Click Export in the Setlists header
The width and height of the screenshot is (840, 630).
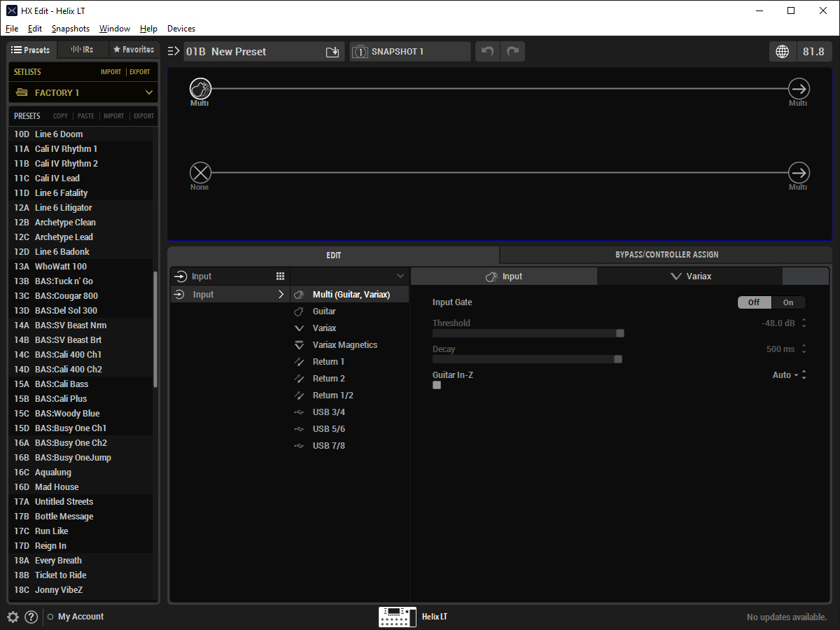coord(140,72)
